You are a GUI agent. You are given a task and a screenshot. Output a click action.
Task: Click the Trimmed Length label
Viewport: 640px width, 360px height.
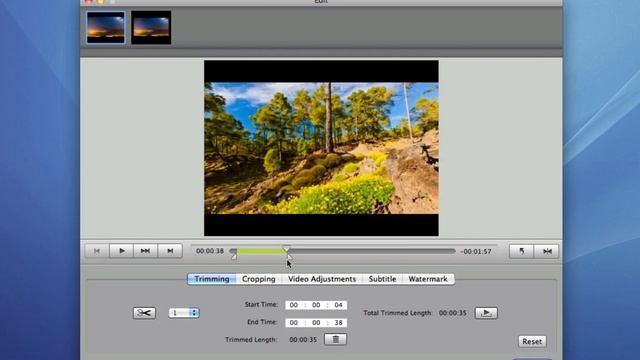tap(251, 340)
